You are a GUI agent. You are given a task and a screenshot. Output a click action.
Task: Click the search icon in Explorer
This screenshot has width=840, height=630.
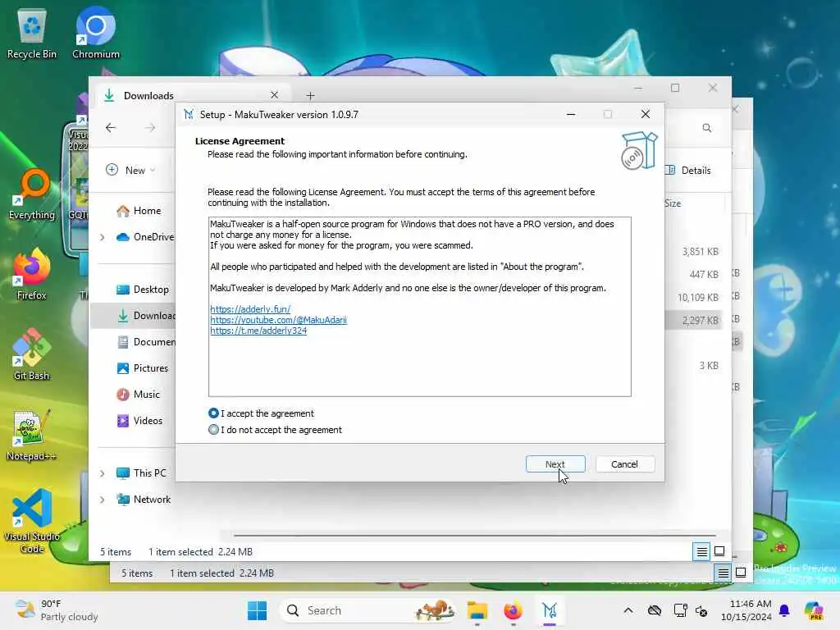(706, 127)
